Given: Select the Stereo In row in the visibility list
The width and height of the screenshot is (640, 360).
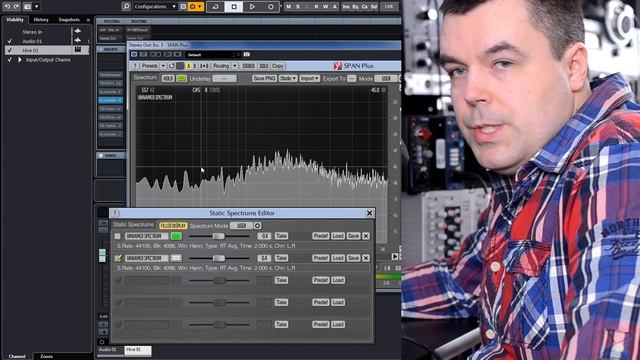Looking at the screenshot, I should pos(47,31).
